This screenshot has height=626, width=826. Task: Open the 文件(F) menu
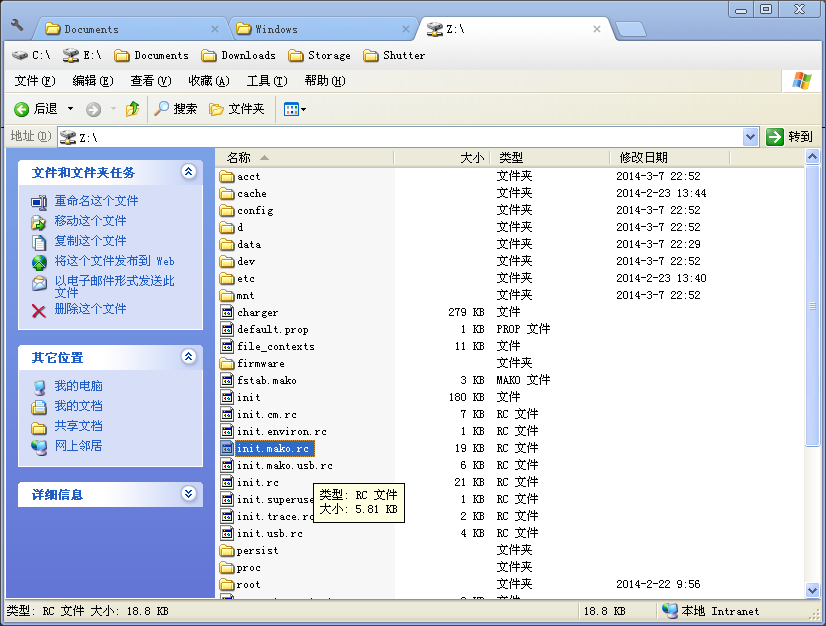[x=35, y=81]
